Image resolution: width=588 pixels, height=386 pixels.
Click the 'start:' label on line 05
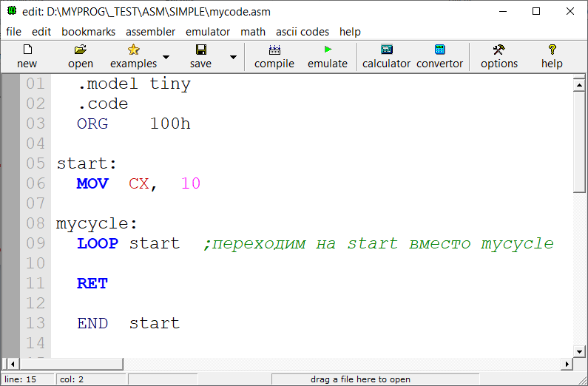tap(87, 163)
